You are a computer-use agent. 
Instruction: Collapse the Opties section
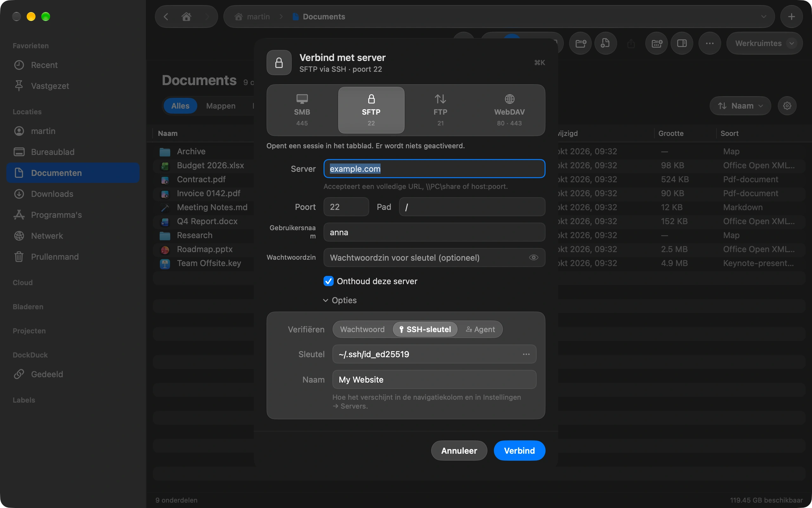tap(340, 300)
